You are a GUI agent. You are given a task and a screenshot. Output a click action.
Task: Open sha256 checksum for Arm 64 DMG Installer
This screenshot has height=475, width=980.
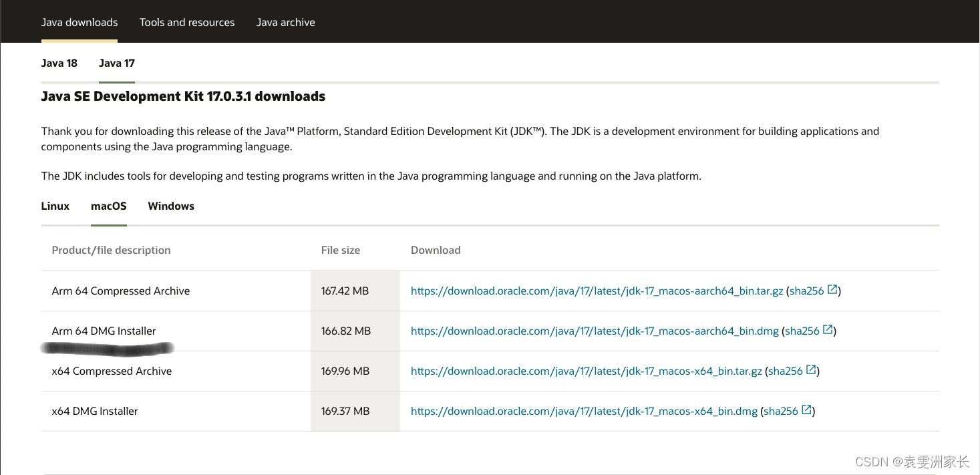[802, 331]
